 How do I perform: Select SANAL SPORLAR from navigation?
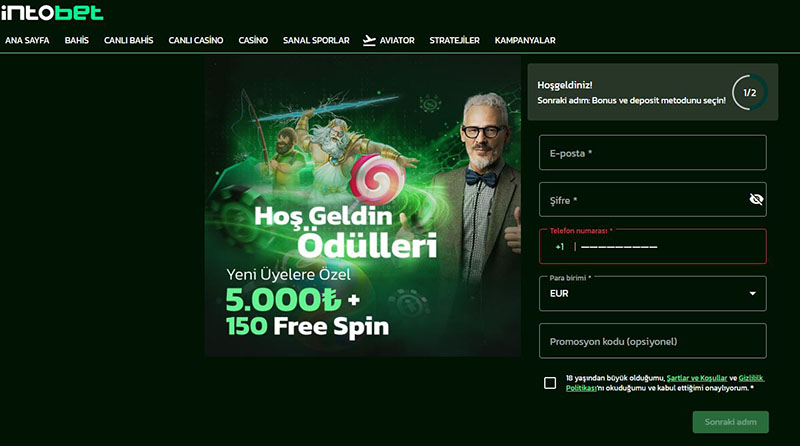[316, 40]
